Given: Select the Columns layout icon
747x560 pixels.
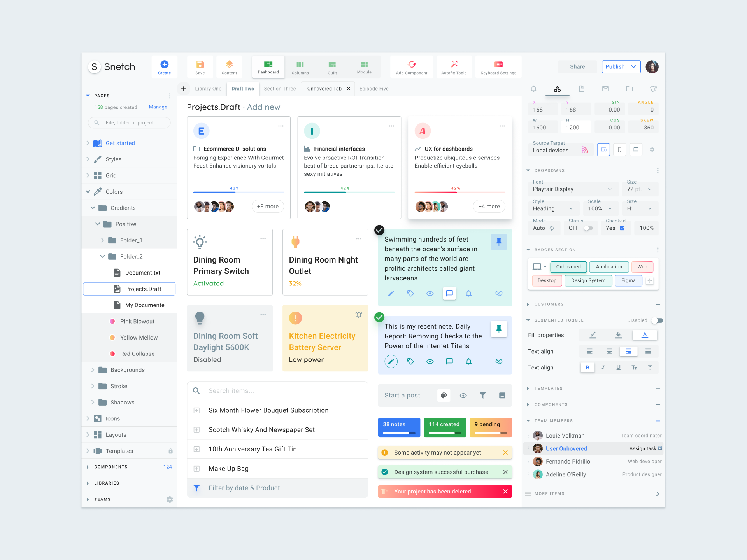Looking at the screenshot, I should pos(300,65).
